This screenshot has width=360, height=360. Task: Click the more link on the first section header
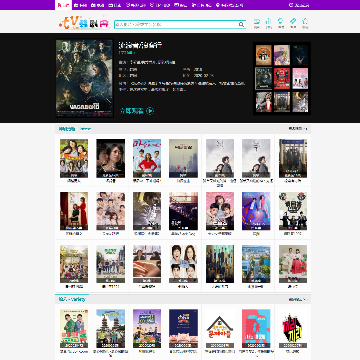(298, 129)
